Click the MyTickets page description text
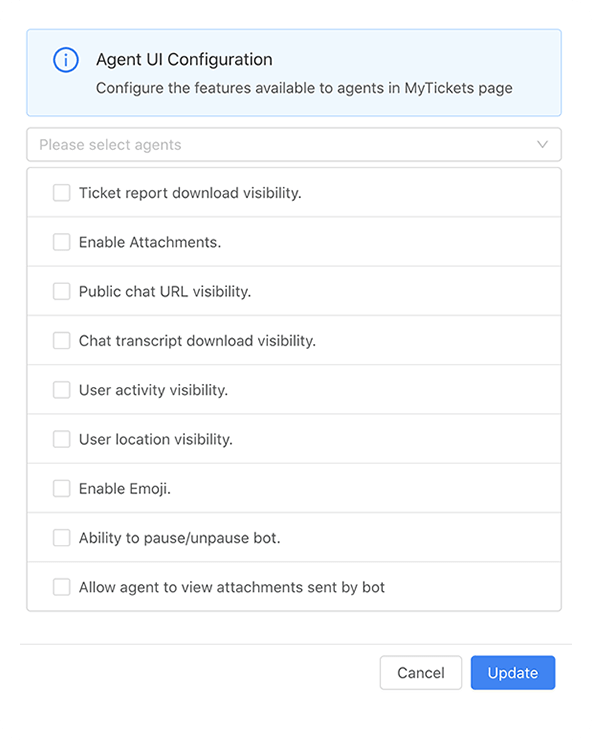This screenshot has width=592, height=740. pos(304,88)
